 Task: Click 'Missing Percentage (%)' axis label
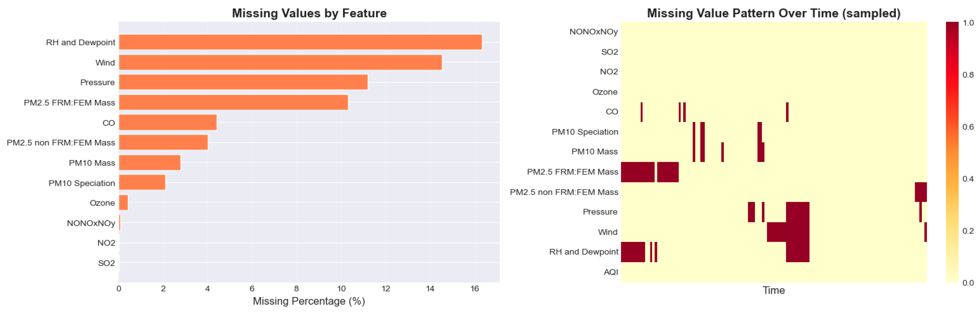pyautogui.click(x=309, y=301)
